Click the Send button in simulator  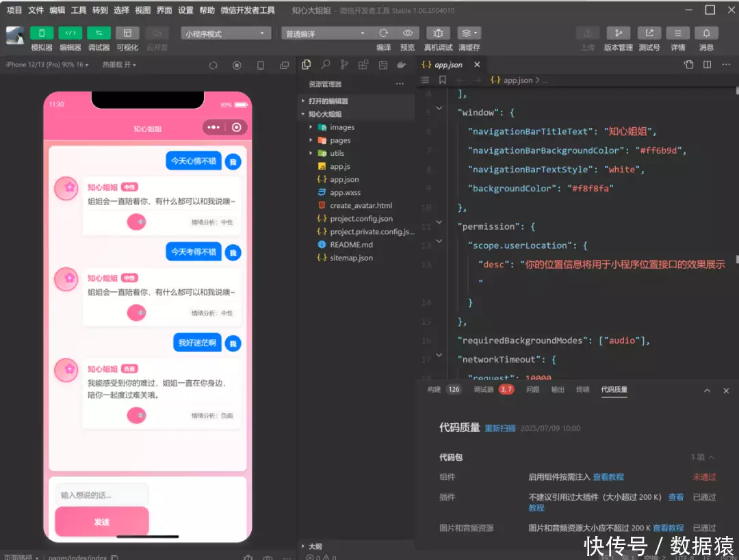coord(102,522)
